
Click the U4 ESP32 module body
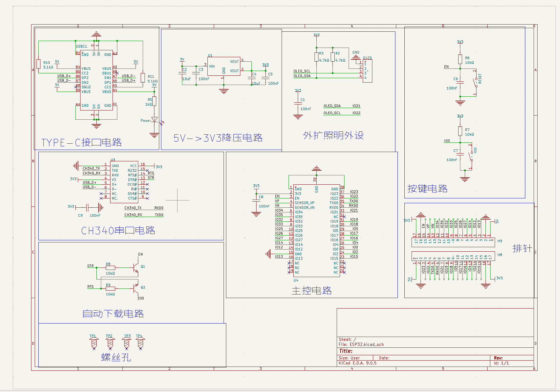[316, 230]
